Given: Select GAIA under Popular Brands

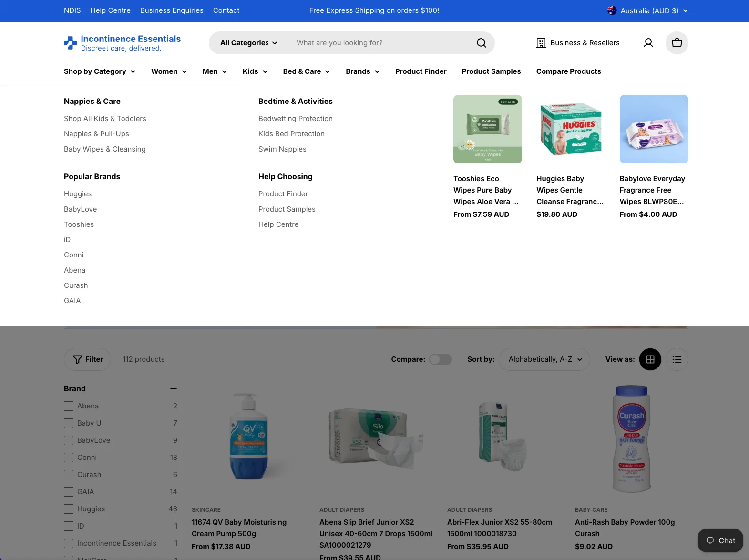Looking at the screenshot, I should pyautogui.click(x=72, y=301).
